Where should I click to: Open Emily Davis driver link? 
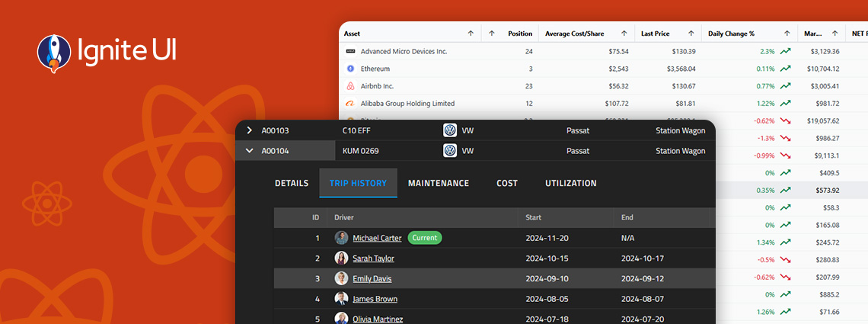[372, 279]
